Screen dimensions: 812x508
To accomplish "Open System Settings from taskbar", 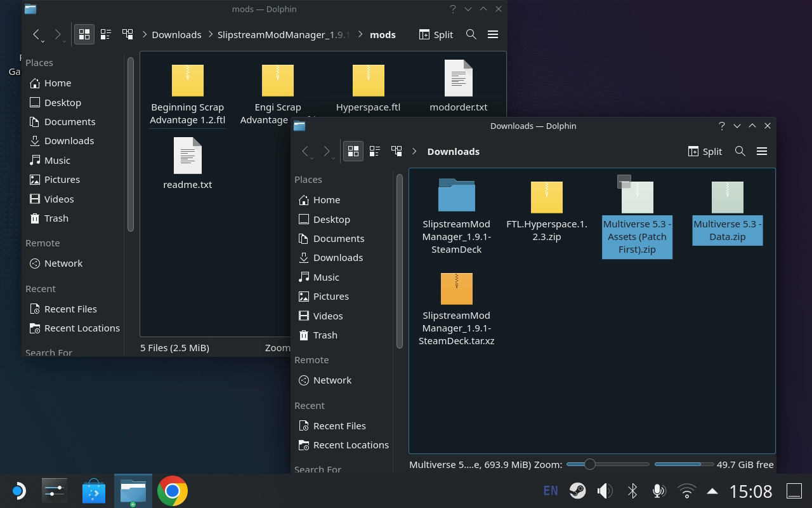I will click(x=55, y=491).
